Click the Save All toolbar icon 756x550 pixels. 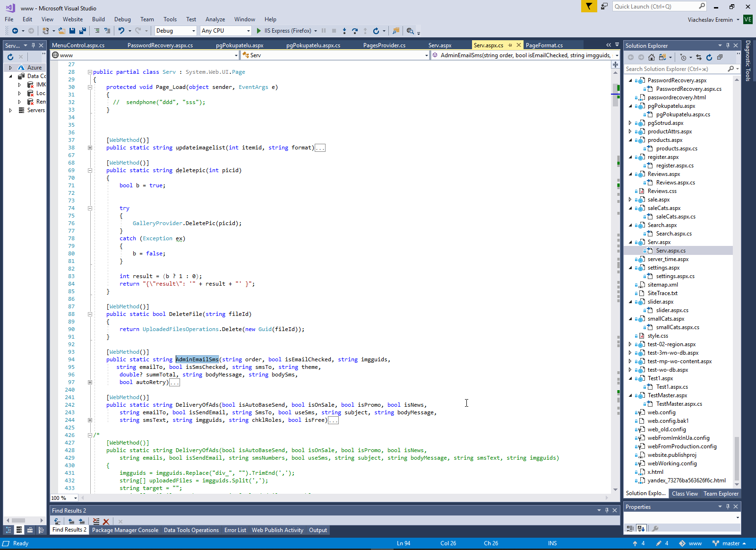click(x=82, y=31)
